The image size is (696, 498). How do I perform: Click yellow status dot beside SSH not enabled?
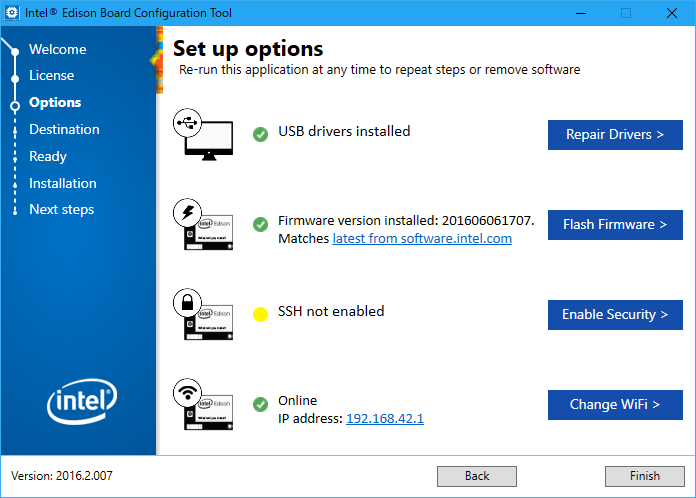[261, 314]
